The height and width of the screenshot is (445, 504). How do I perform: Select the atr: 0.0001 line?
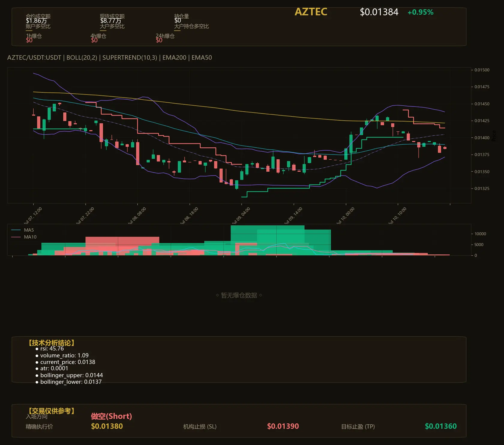pyautogui.click(x=52, y=368)
